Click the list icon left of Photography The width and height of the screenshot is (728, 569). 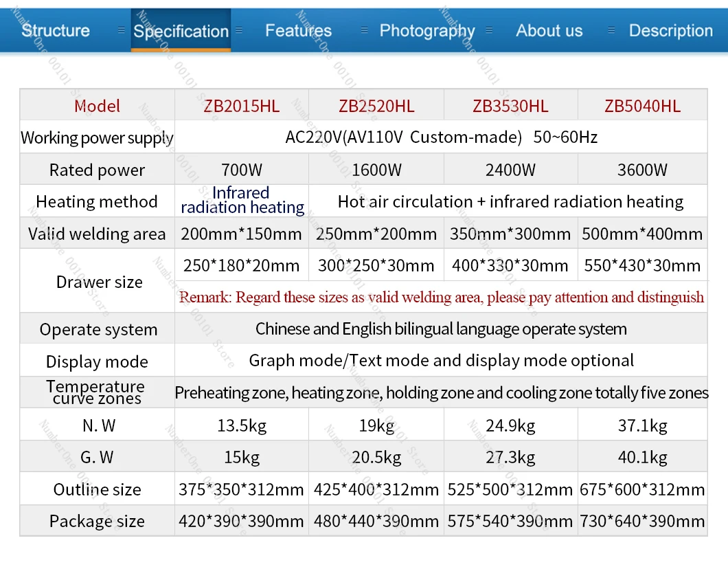364,30
